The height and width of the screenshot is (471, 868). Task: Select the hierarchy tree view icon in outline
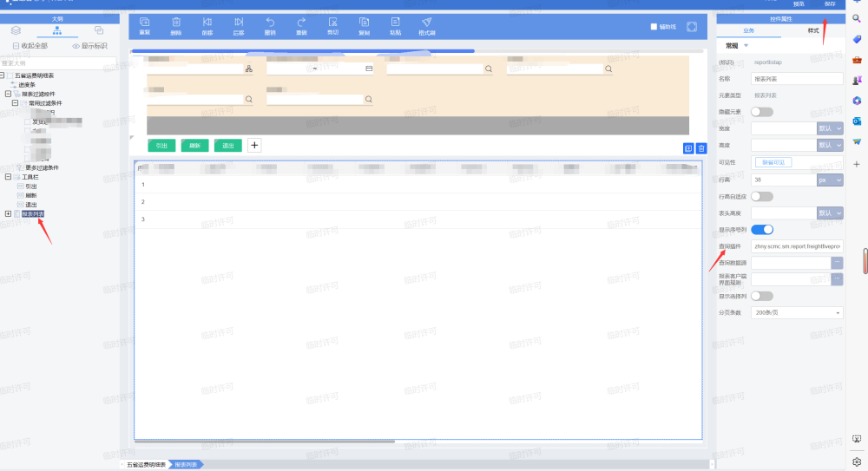(x=57, y=30)
